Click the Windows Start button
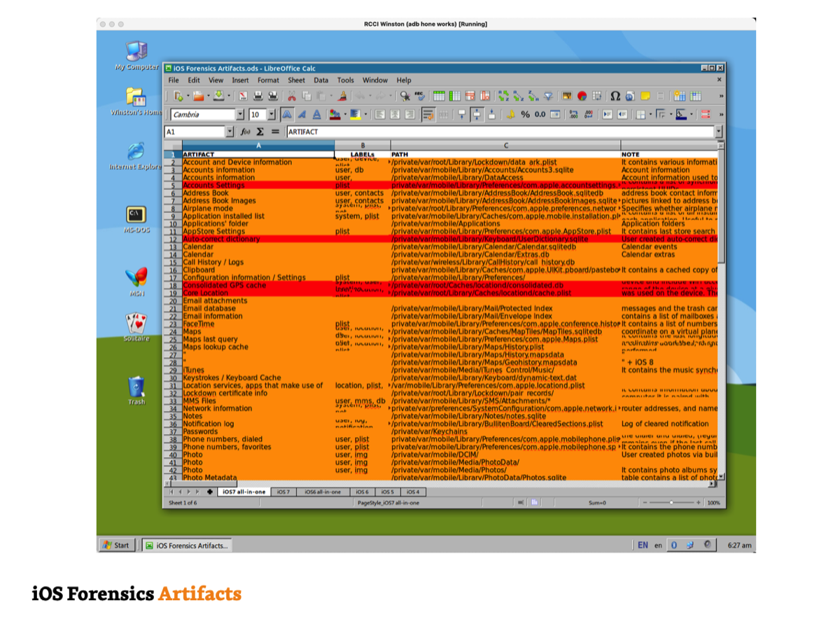 point(117,545)
